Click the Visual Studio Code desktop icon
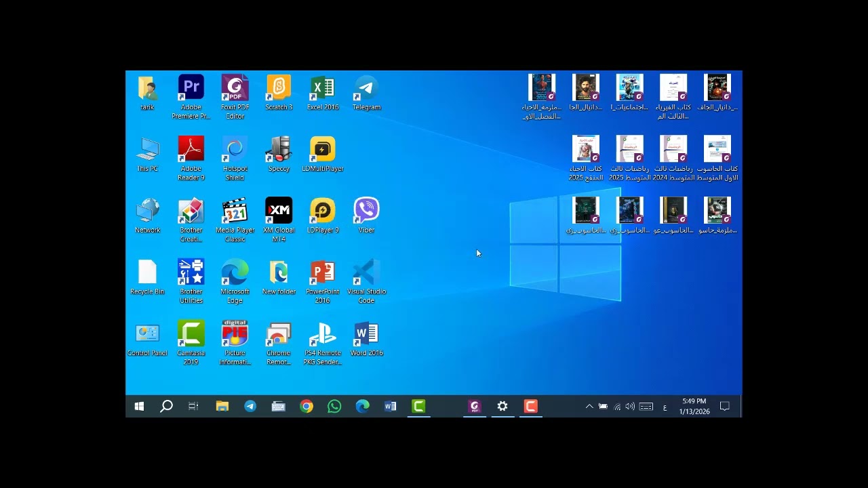Screen dimensions: 868x488 (366, 282)
